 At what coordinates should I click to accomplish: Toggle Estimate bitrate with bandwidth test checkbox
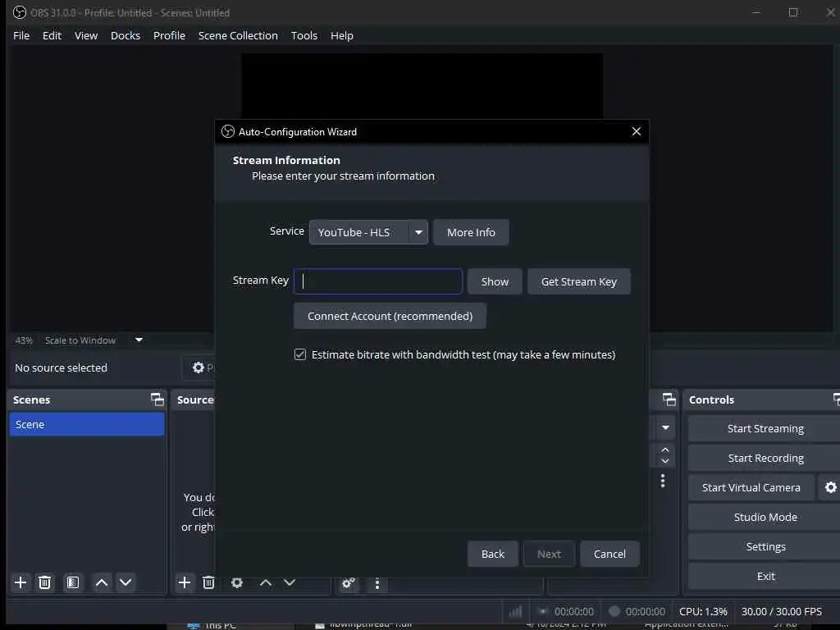coord(300,354)
